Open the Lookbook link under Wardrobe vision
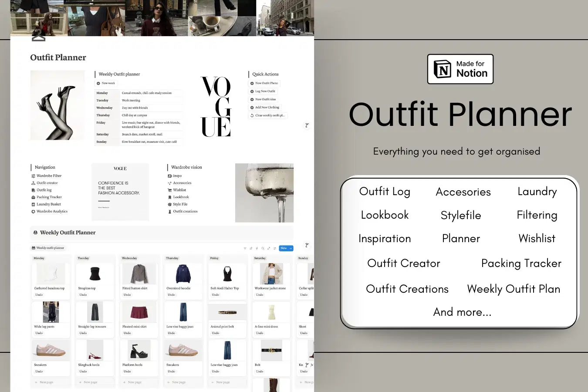Viewport: 588px width, 392px height. click(181, 197)
